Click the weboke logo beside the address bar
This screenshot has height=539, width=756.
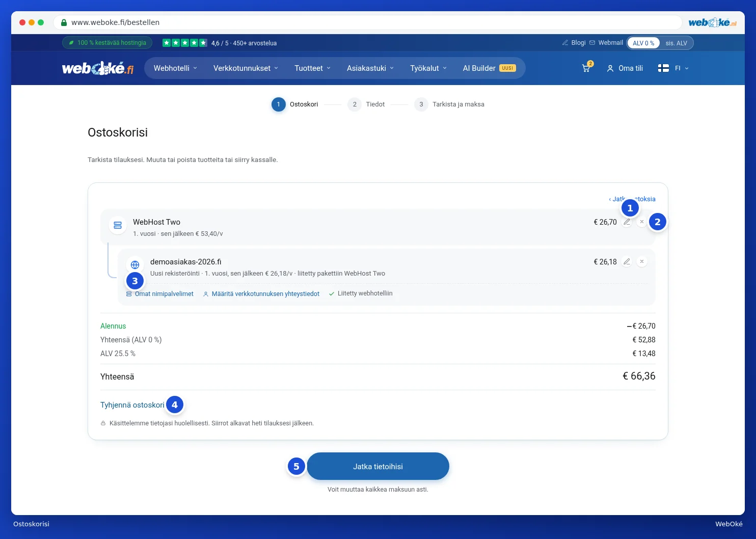(x=712, y=22)
